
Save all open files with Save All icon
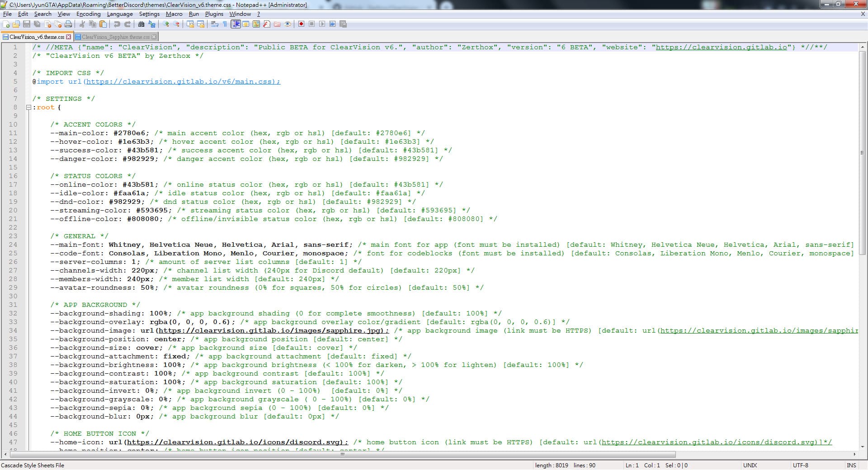point(37,24)
